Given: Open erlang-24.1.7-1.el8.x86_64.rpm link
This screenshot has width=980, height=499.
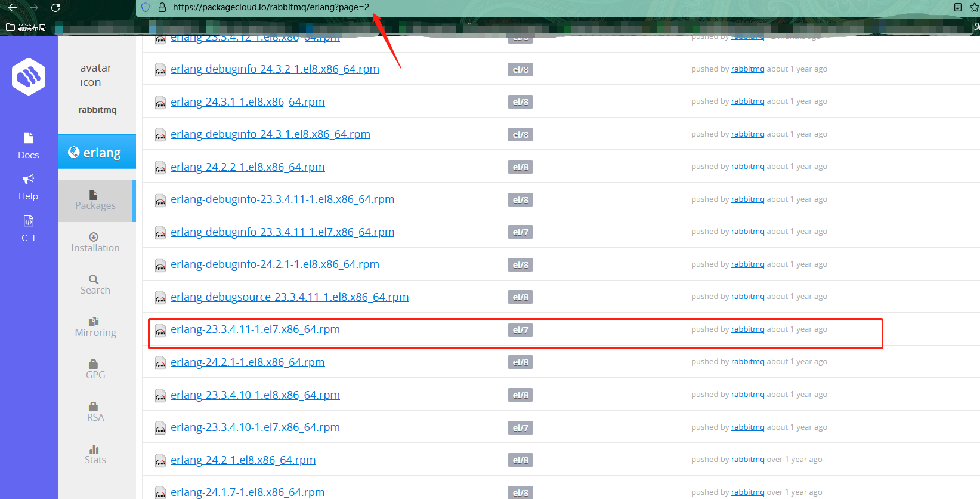Looking at the screenshot, I should tap(248, 492).
